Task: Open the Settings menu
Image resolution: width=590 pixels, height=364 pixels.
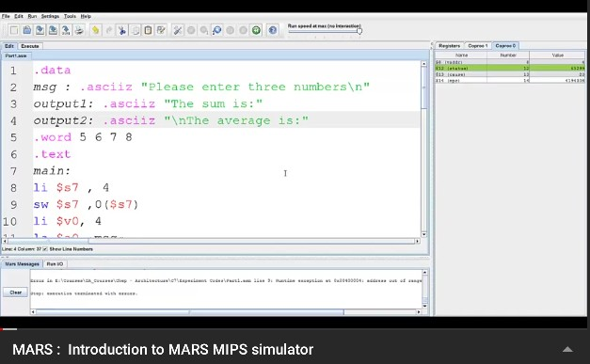Action: 50,16
